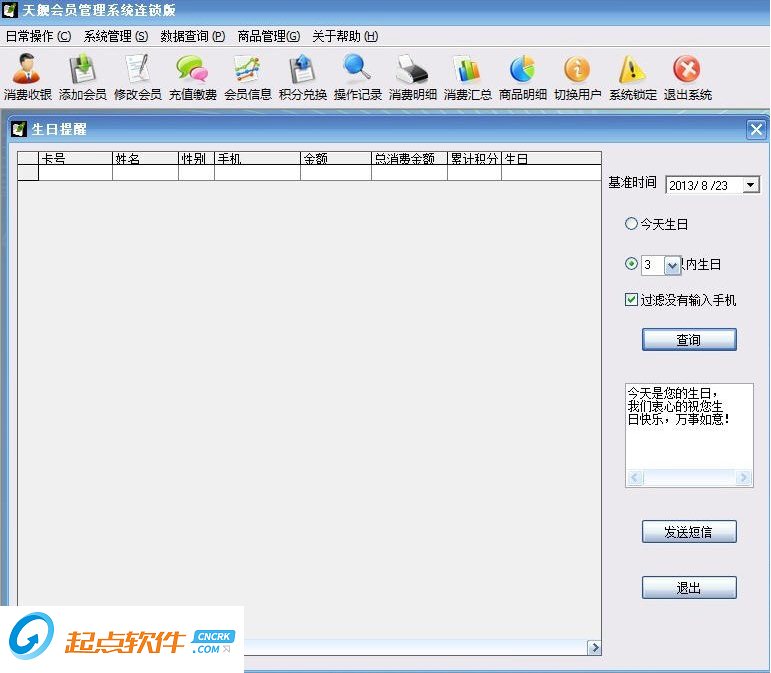Click the 总消费金额 column header
The height and width of the screenshot is (673, 771).
point(409,158)
